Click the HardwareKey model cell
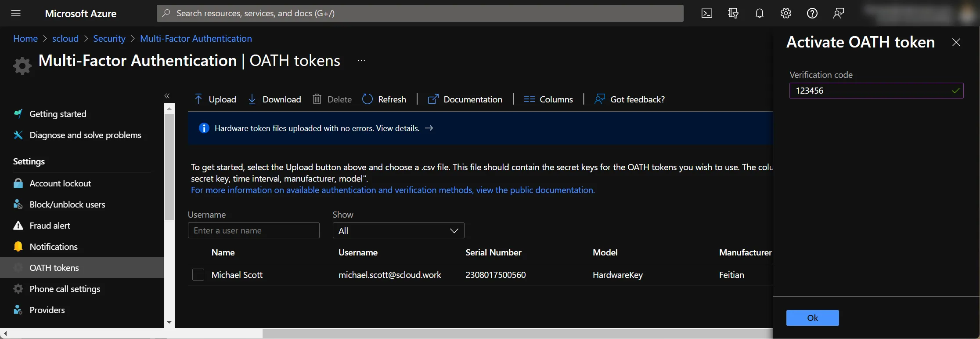 [x=618, y=275]
